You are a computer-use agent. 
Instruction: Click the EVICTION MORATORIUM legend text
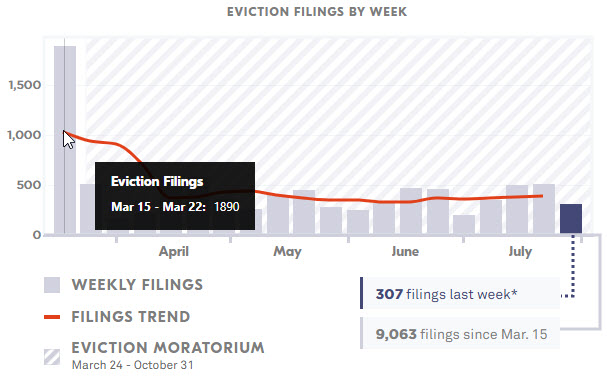pyautogui.click(x=168, y=348)
